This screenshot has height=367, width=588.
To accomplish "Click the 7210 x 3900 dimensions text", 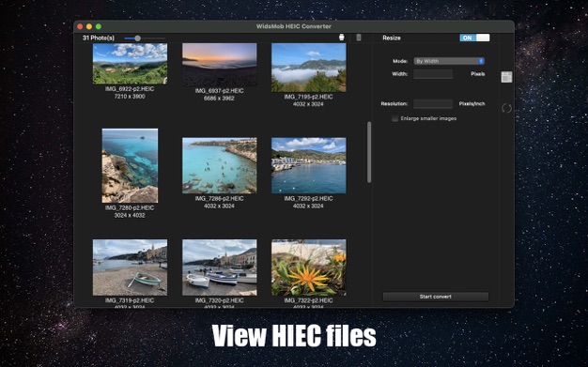I will (x=130, y=97).
